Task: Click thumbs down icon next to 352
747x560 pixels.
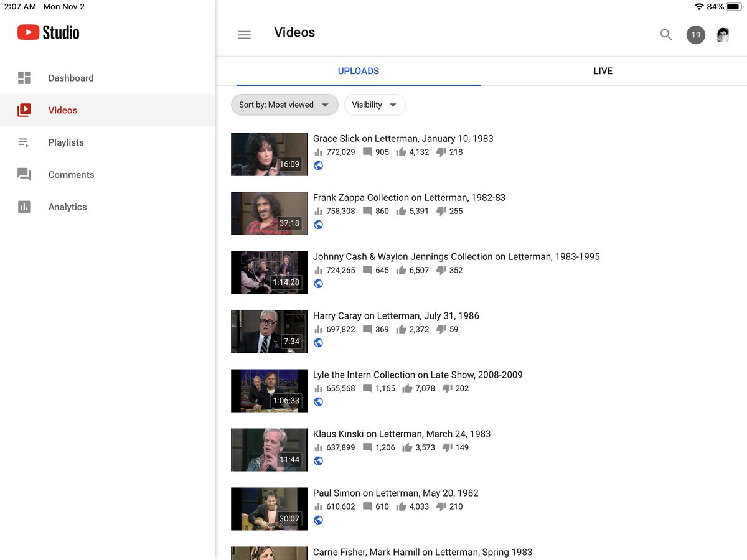Action: click(441, 270)
